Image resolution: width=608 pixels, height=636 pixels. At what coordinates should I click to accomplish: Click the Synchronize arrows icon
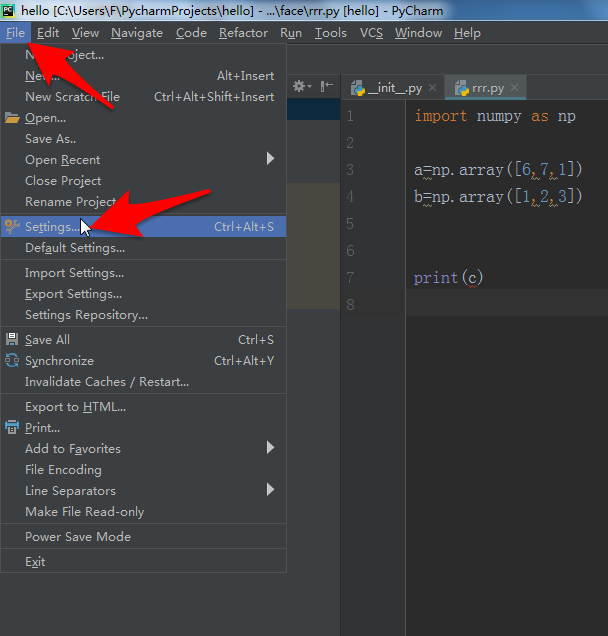(12, 360)
